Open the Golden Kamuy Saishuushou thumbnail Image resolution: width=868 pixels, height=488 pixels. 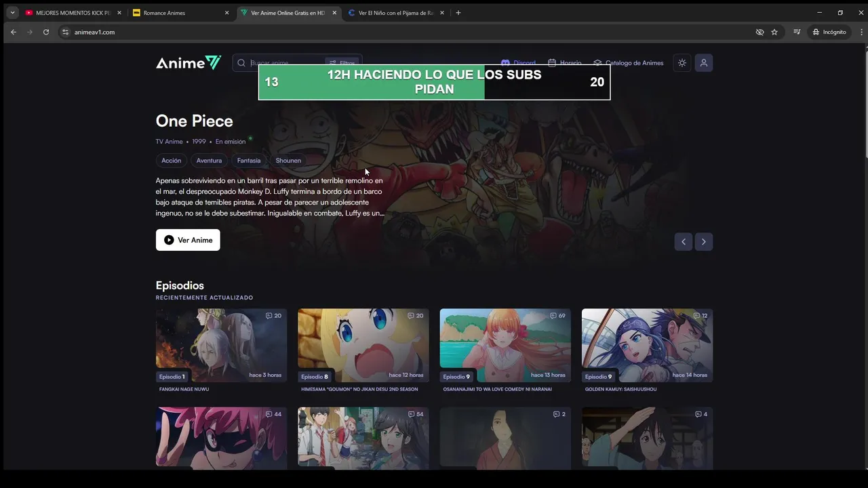click(x=647, y=346)
